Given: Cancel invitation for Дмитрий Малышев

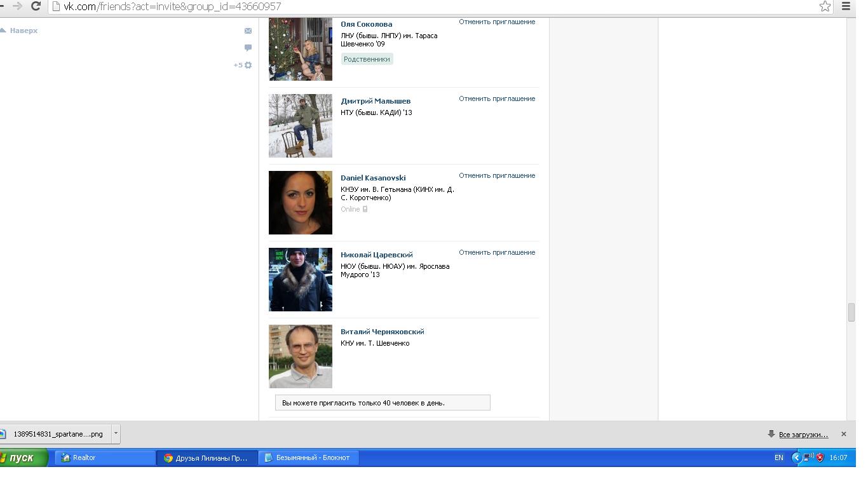Looking at the screenshot, I should pos(497,98).
